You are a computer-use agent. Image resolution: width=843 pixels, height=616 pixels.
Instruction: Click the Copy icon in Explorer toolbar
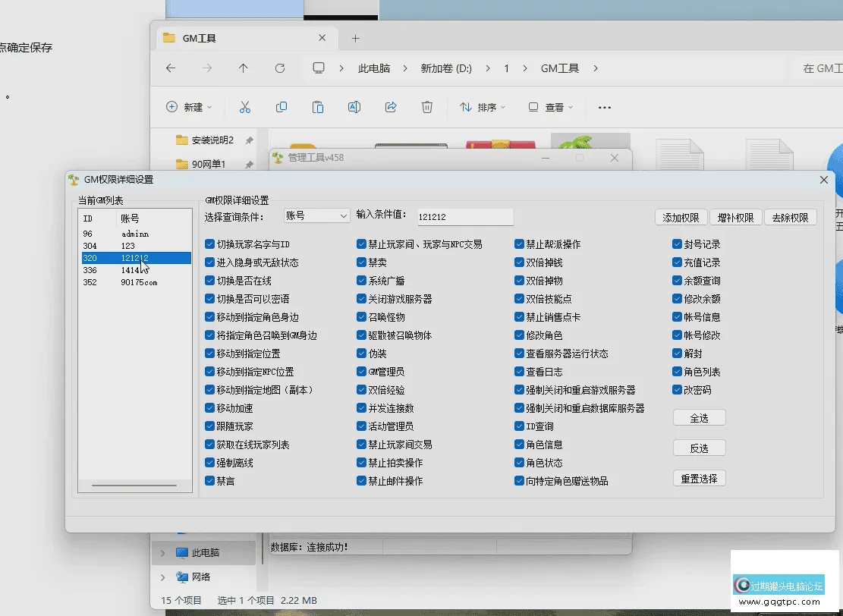[282, 108]
